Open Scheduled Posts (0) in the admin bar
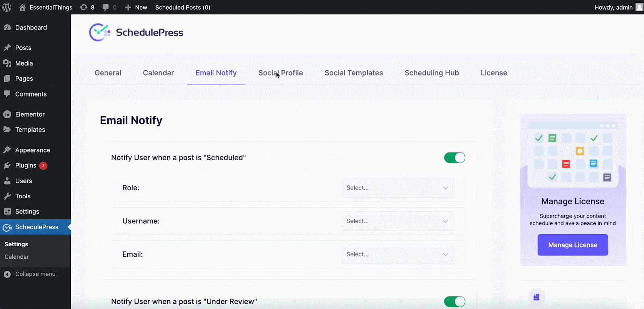 (183, 7)
